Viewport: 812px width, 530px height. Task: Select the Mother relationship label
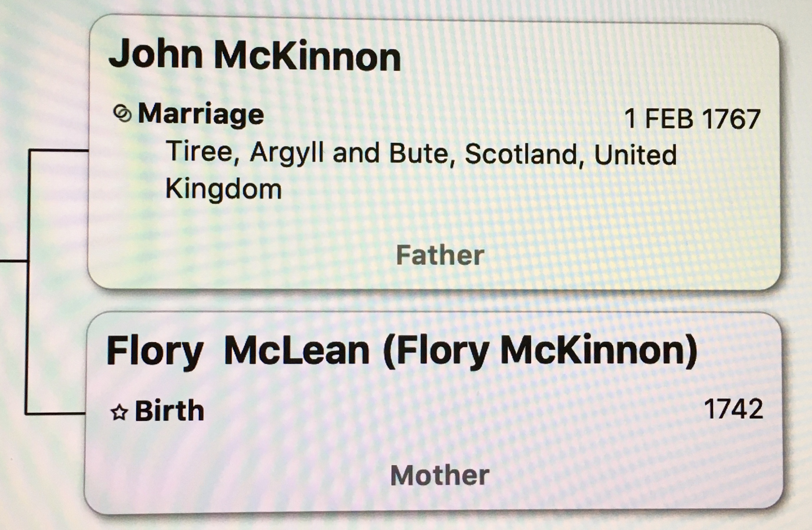[440, 475]
